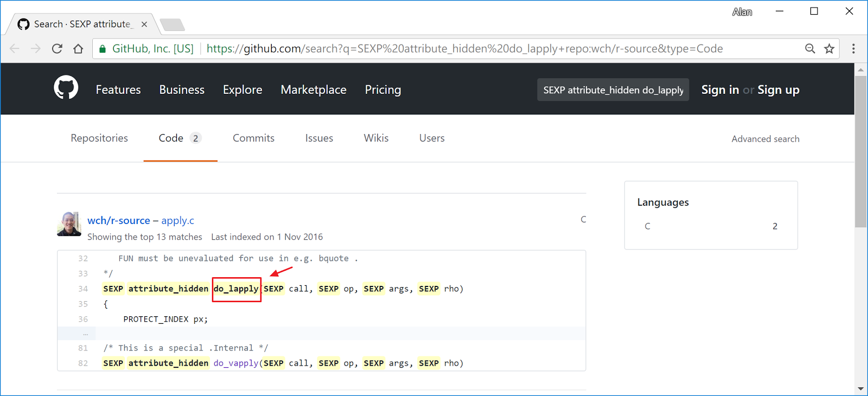
Task: Open apply.c file link
Action: [x=177, y=221]
